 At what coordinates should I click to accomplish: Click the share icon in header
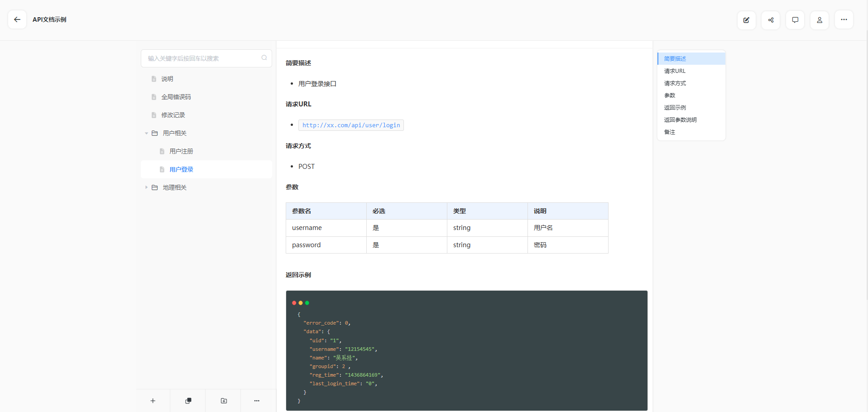771,20
